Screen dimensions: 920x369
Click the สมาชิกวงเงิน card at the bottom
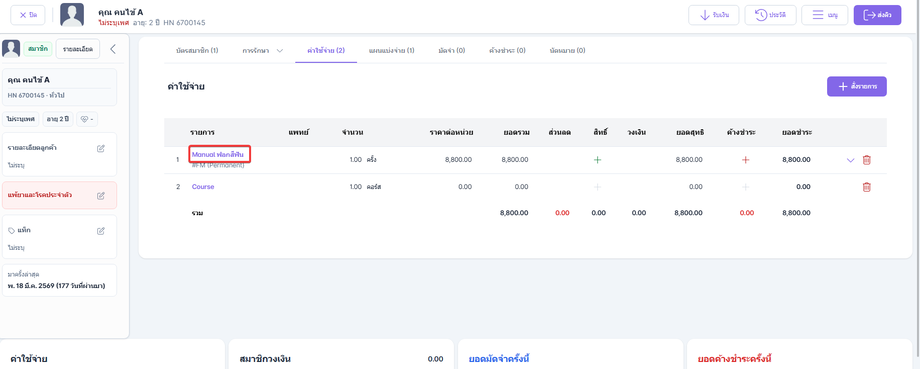pyautogui.click(x=341, y=354)
